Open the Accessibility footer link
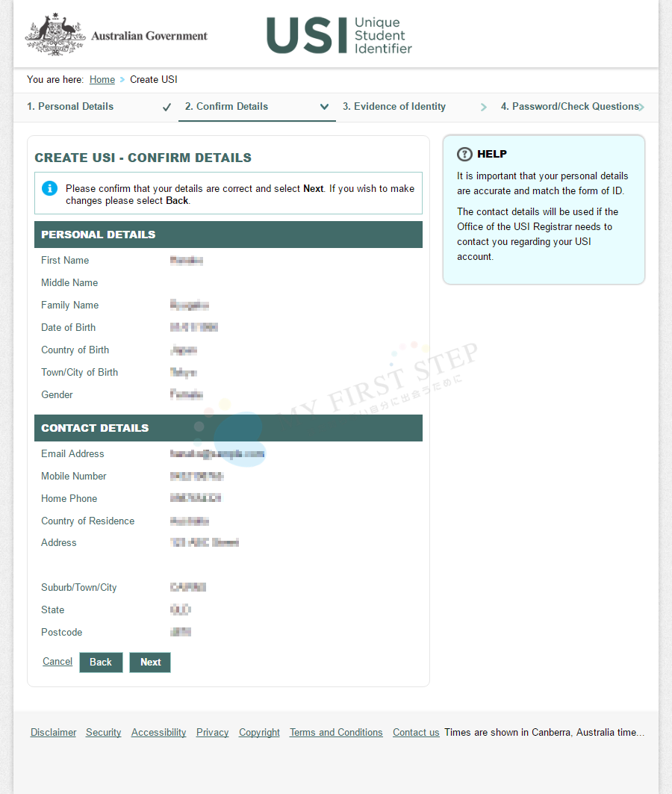This screenshot has width=672, height=794. point(158,732)
